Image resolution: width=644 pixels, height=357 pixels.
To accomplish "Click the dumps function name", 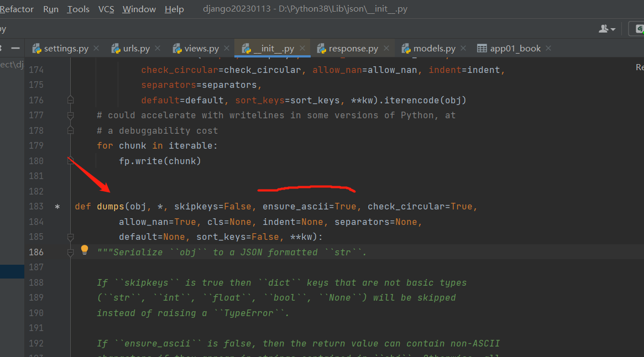I will (111, 206).
